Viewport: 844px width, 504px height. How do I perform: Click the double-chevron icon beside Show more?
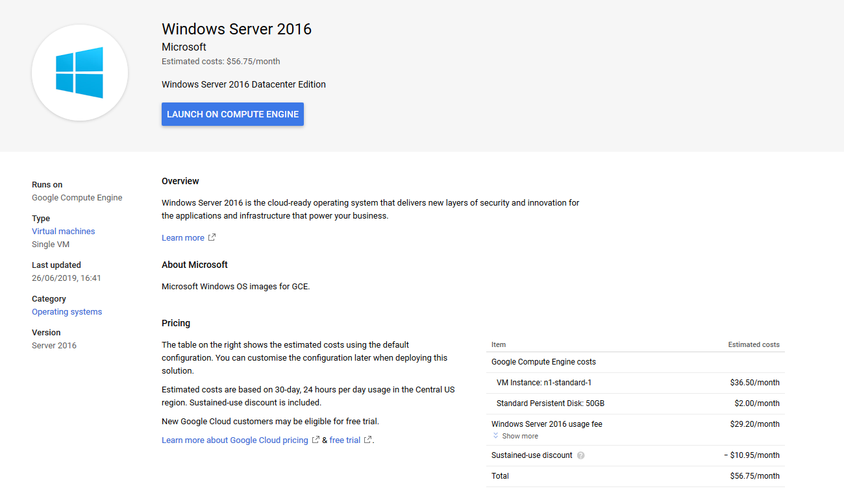495,436
